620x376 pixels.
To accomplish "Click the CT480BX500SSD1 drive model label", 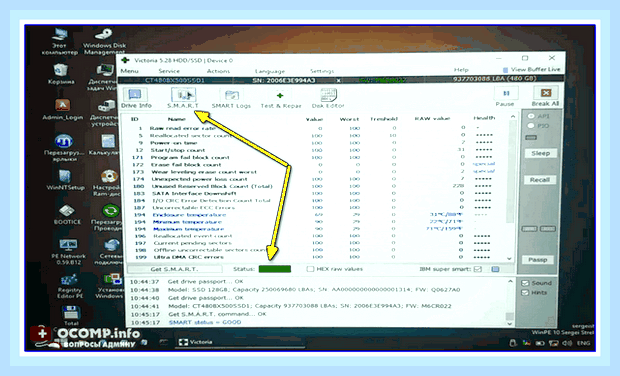I will point(174,80).
